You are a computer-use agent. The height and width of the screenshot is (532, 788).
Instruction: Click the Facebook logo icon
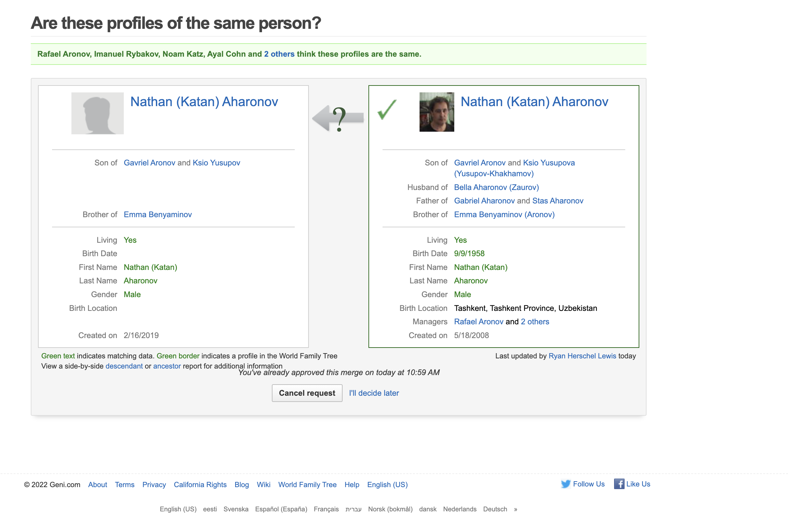[x=619, y=484]
